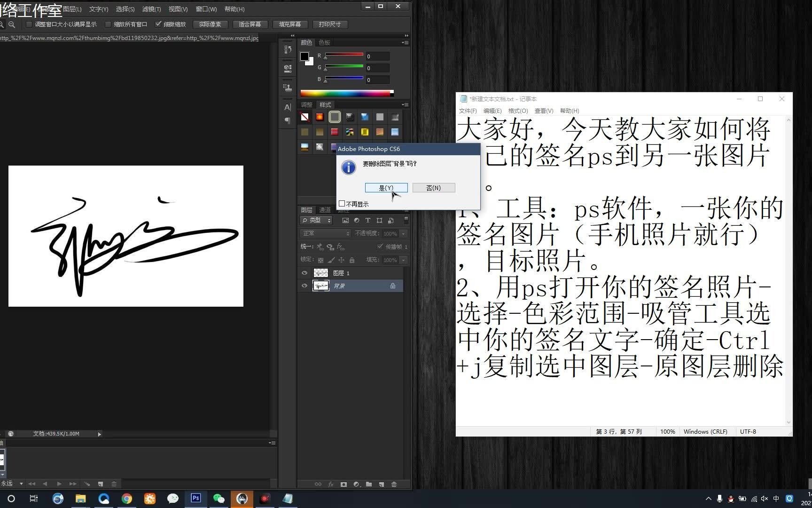Image resolution: width=812 pixels, height=508 pixels.
Task: Open Photoshop 滤镜(T) menu
Action: [151, 9]
